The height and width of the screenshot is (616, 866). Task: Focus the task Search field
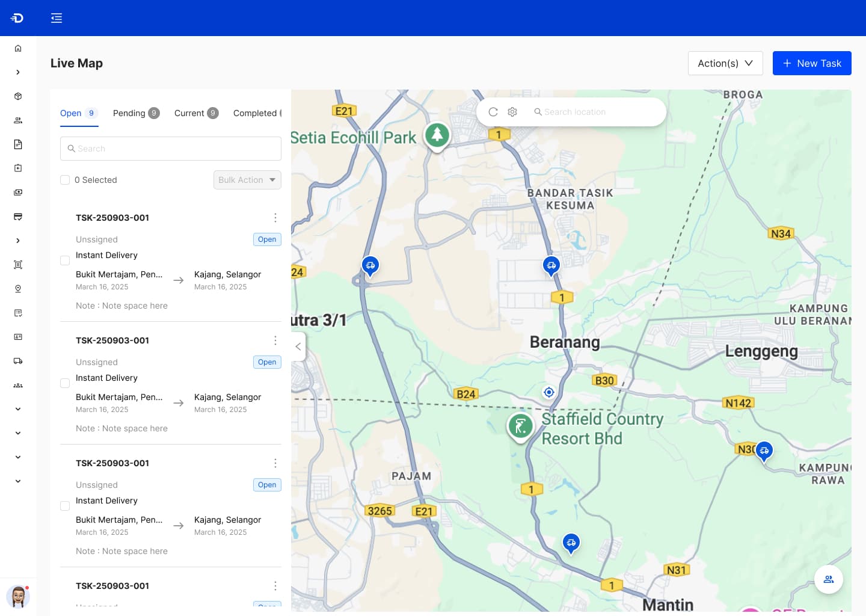(x=171, y=149)
